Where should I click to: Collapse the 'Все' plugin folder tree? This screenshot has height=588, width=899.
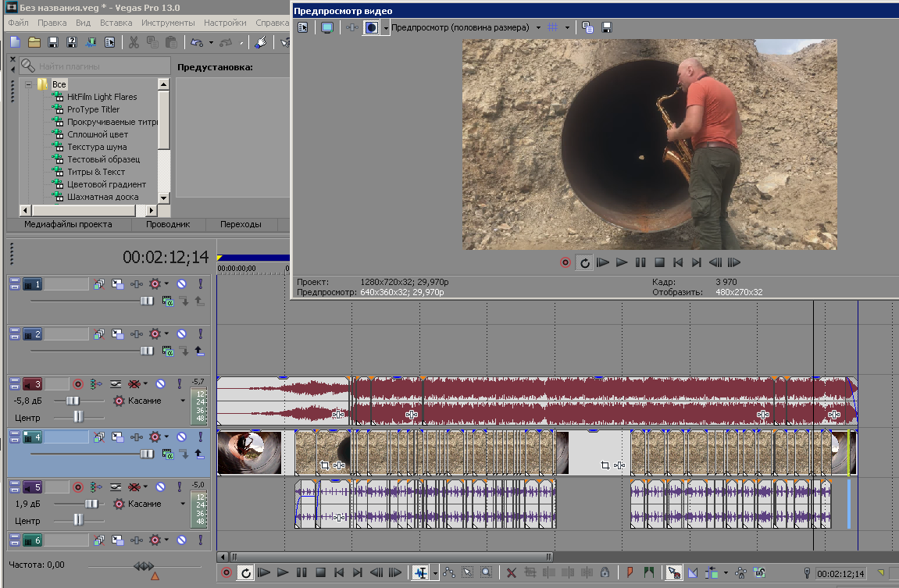29,84
